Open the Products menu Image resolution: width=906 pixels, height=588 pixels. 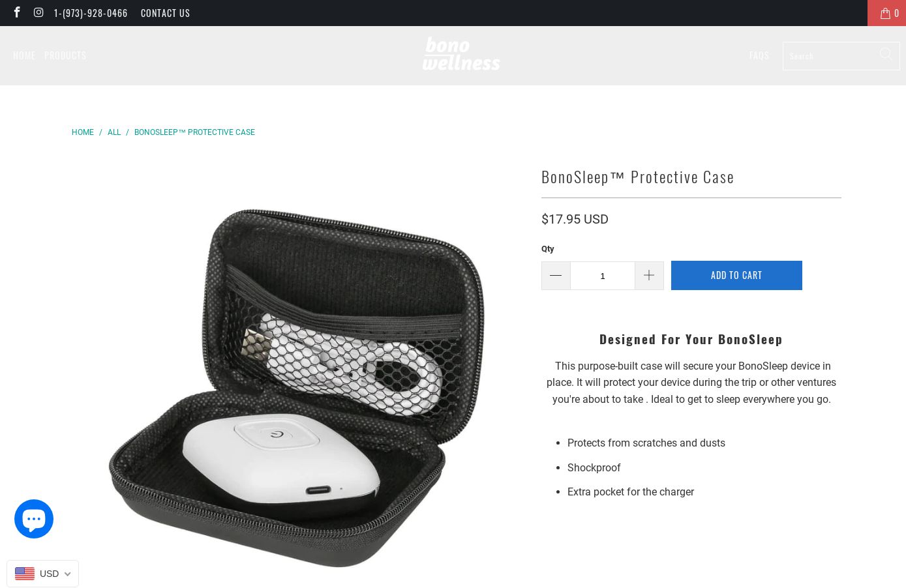click(65, 55)
